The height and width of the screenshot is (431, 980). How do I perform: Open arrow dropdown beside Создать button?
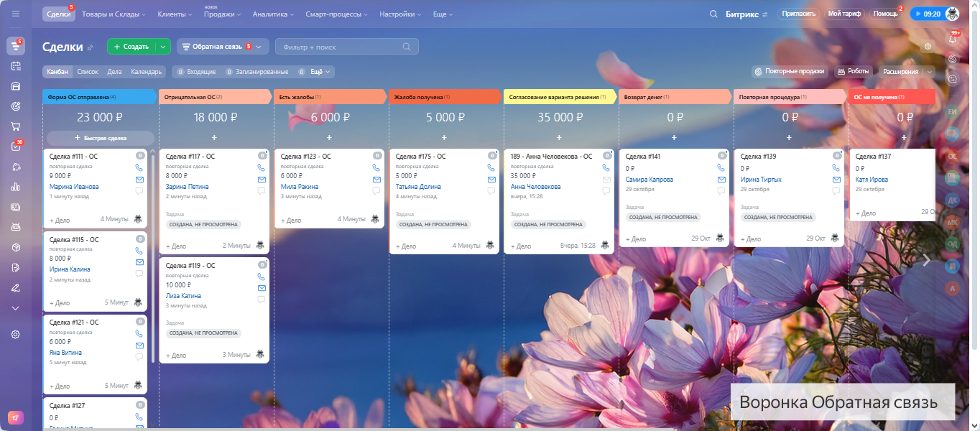coord(164,47)
